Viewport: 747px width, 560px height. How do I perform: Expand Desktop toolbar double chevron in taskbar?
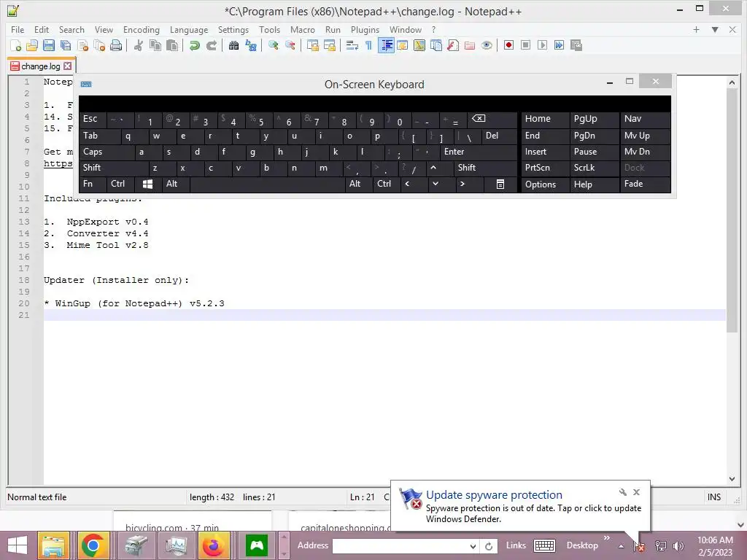[x=606, y=538]
